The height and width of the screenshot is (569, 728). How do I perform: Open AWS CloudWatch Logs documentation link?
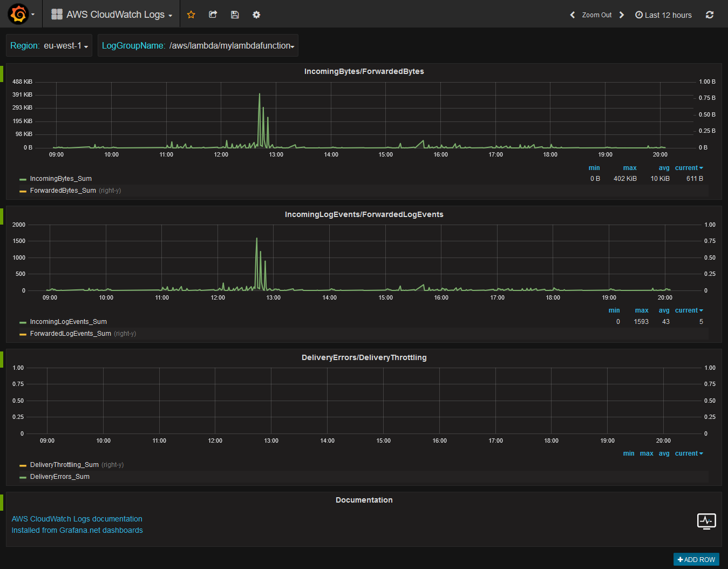(77, 519)
